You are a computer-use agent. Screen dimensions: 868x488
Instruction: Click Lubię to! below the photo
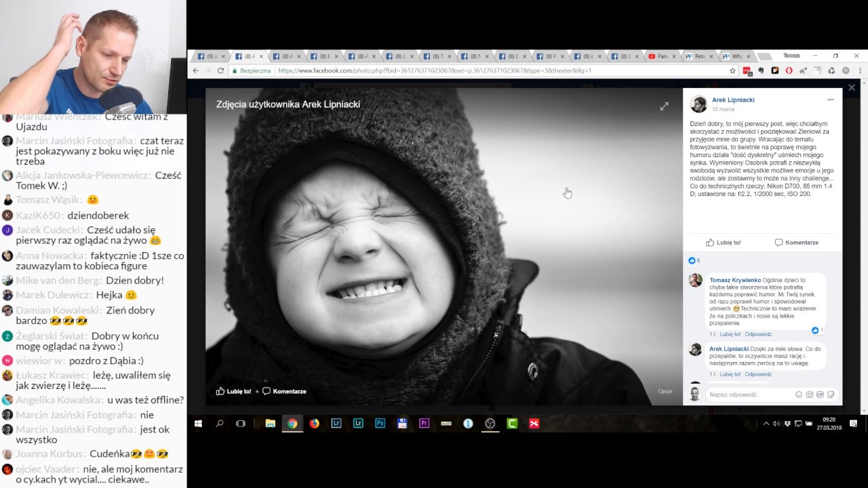(x=234, y=391)
